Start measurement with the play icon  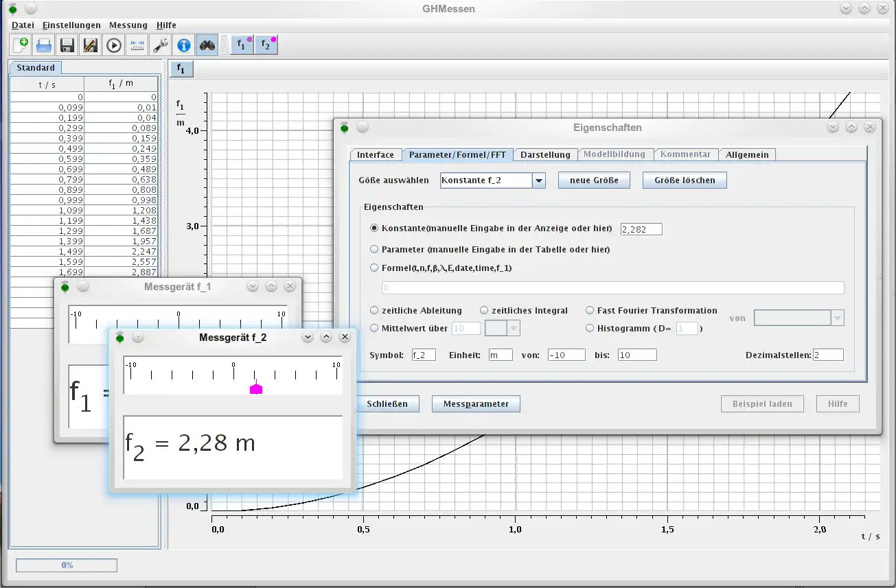[114, 45]
